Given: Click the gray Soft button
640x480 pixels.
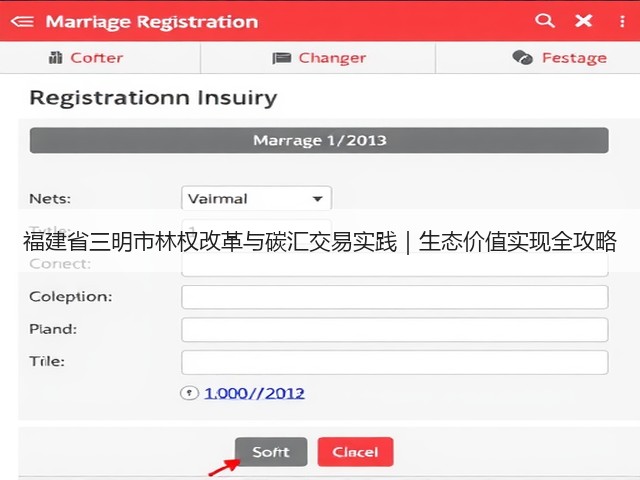Looking at the screenshot, I should [x=271, y=451].
